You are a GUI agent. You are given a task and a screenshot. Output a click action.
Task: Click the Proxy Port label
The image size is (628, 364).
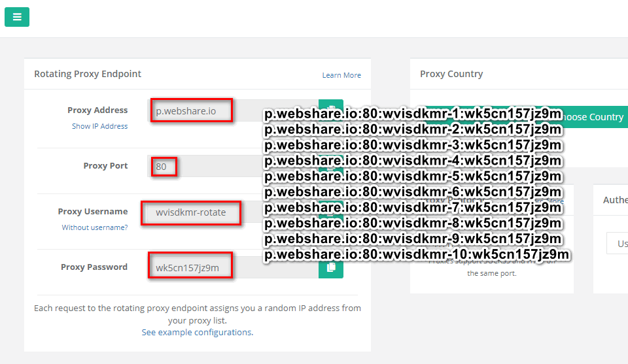(x=105, y=165)
